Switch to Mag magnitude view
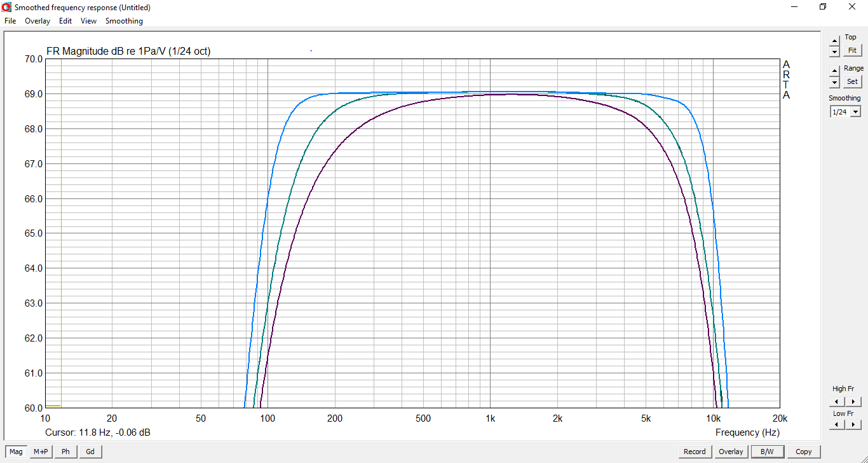Image resolution: width=868 pixels, height=463 pixels. click(x=16, y=452)
